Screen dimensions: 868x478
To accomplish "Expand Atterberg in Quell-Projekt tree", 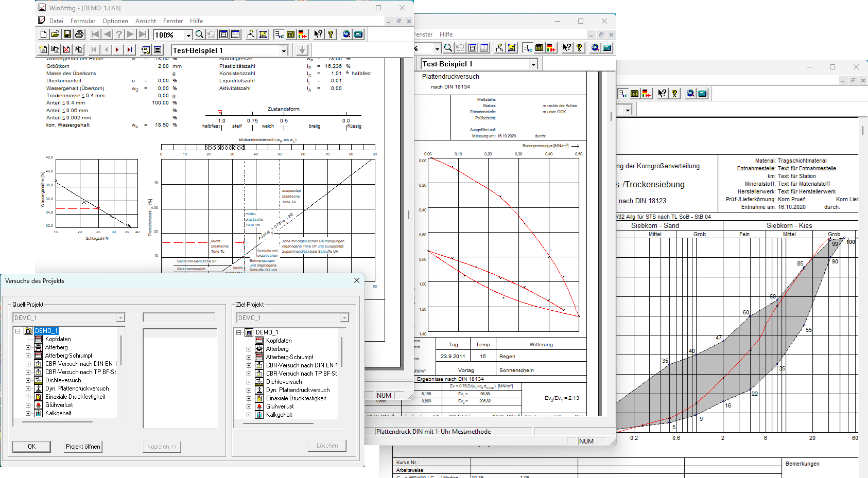I will pyautogui.click(x=28, y=347).
